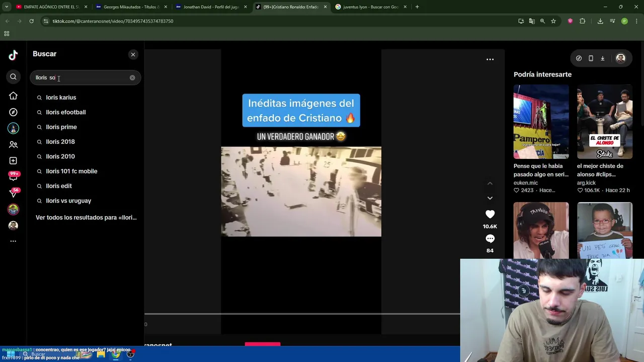Open the Friends people icon
This screenshot has height=362, width=644.
click(13, 144)
